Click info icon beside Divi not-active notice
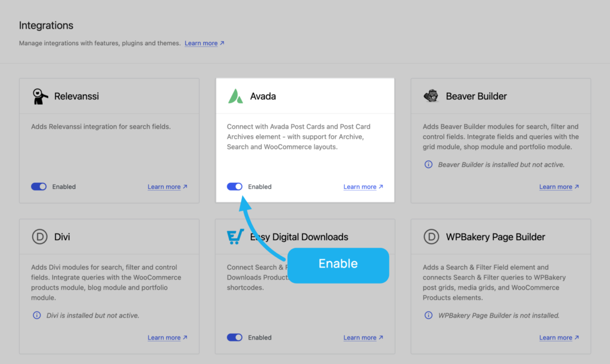Image resolution: width=610 pixels, height=364 pixels. [36, 315]
